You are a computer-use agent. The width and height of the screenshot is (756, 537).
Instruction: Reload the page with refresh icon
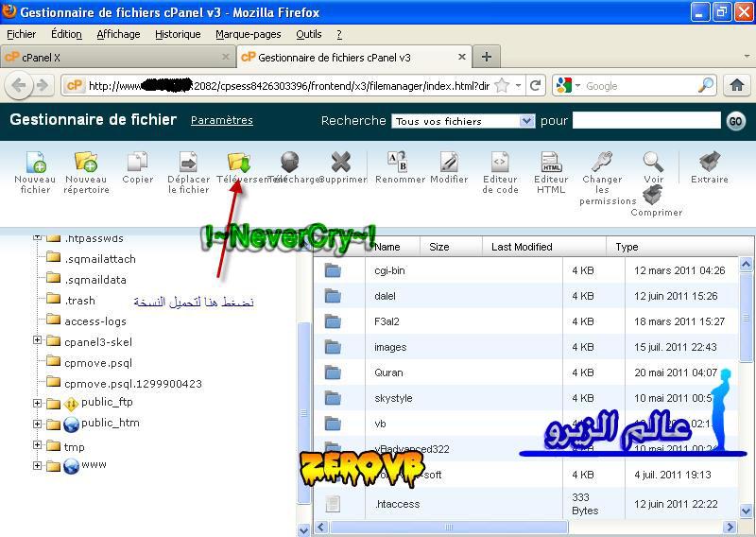(535, 85)
